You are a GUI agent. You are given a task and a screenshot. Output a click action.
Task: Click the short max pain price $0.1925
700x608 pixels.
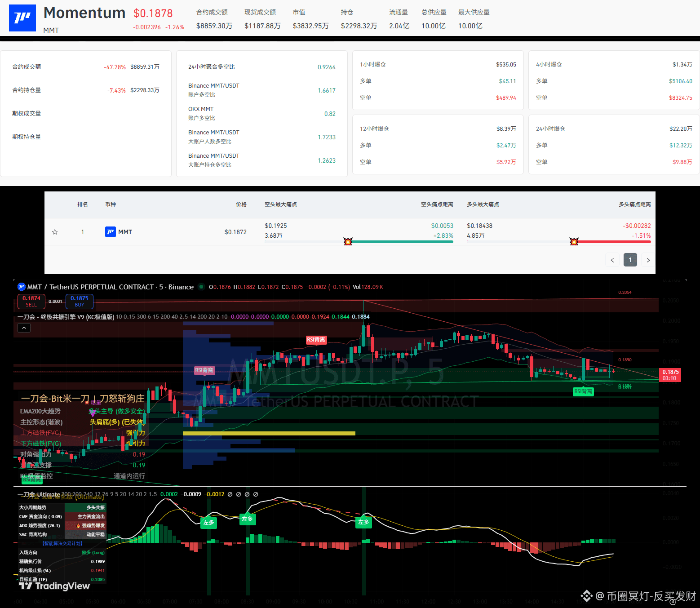(x=276, y=226)
